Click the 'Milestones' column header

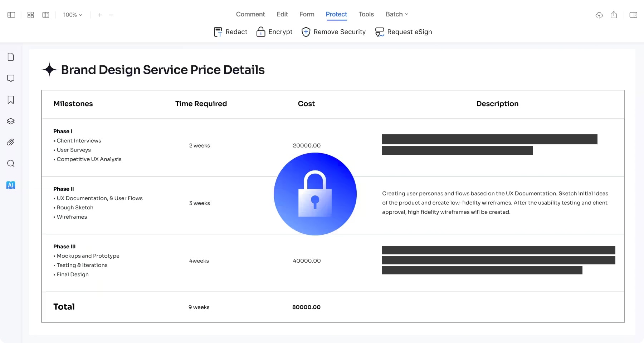73,104
